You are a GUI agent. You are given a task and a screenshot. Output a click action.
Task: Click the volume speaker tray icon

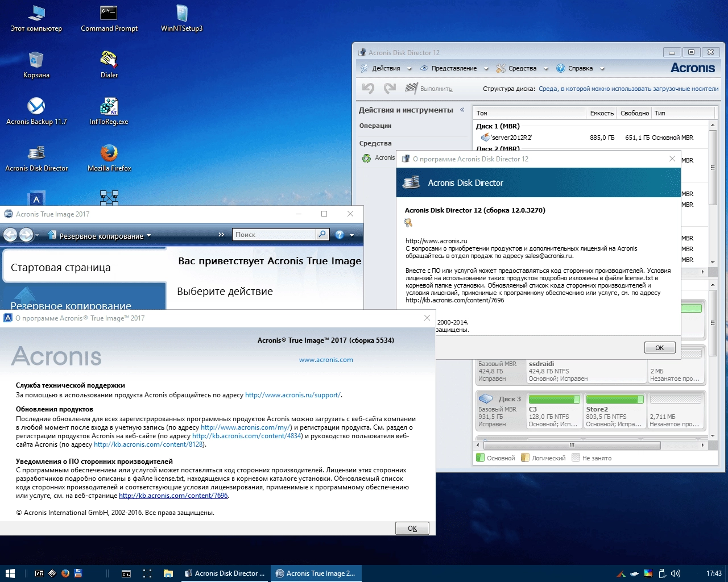click(x=676, y=573)
